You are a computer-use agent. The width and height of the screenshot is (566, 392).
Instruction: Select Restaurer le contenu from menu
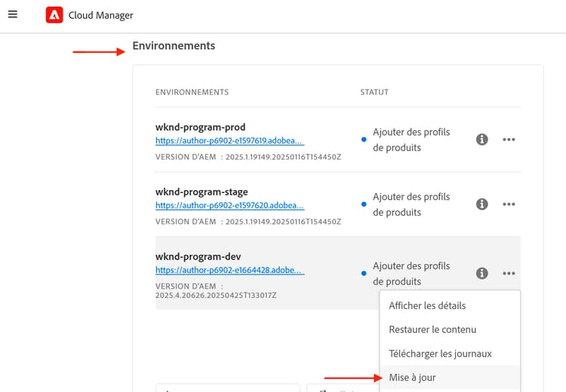(450, 329)
